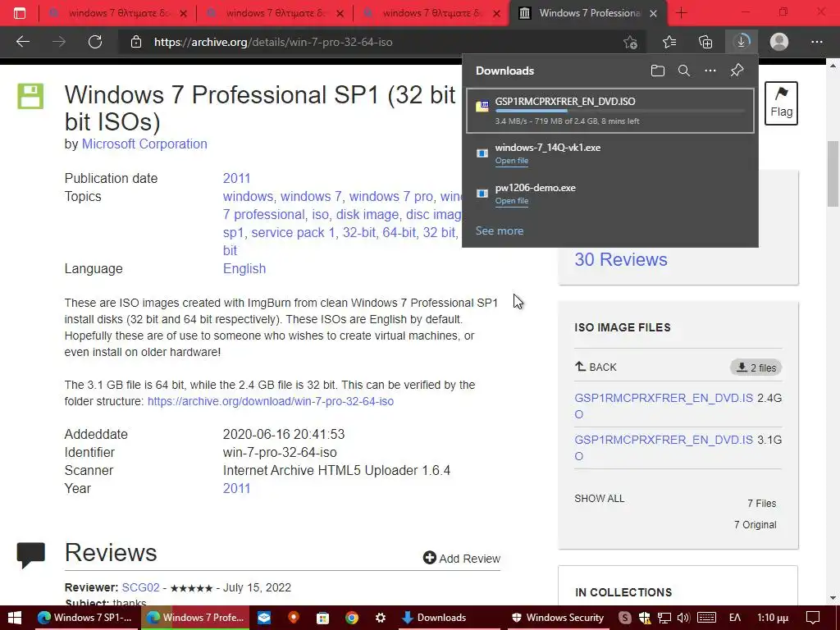Open the 'windows 7' topic link

(311, 197)
